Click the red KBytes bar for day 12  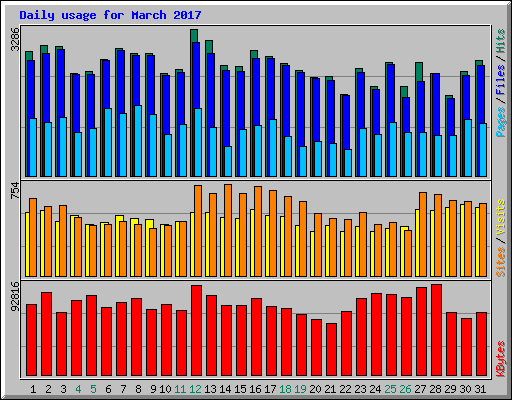point(196,330)
